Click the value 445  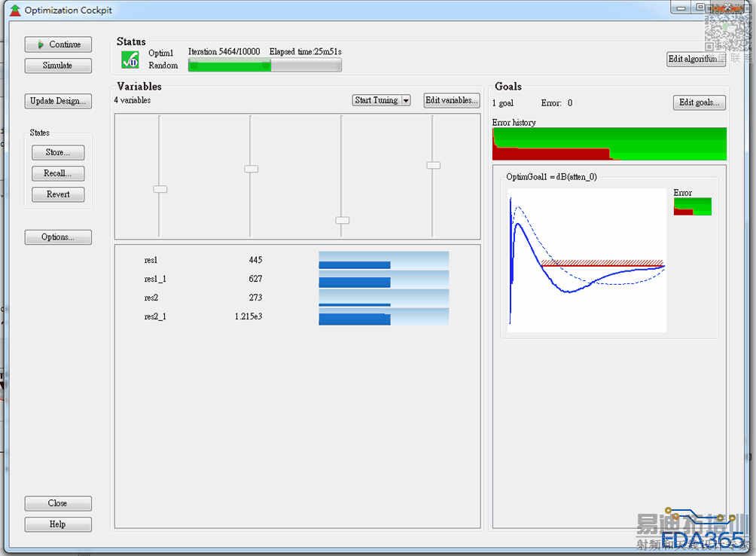click(x=255, y=261)
